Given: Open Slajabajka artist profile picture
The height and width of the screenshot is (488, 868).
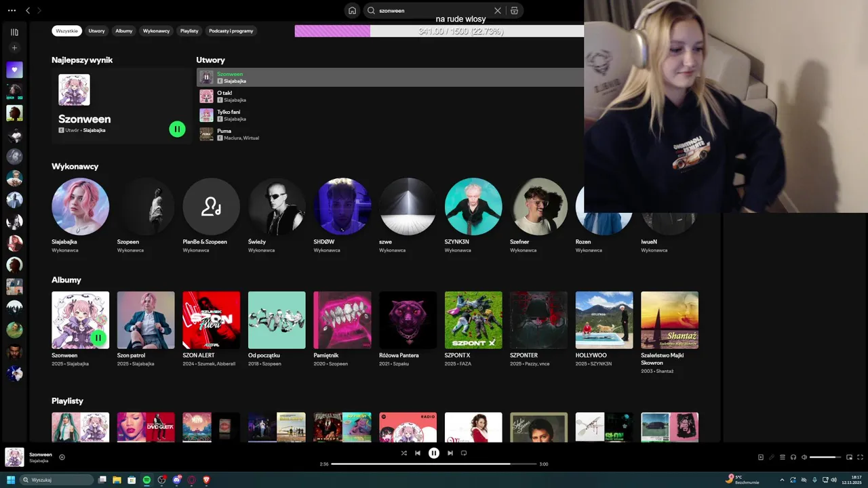Looking at the screenshot, I should (x=80, y=207).
